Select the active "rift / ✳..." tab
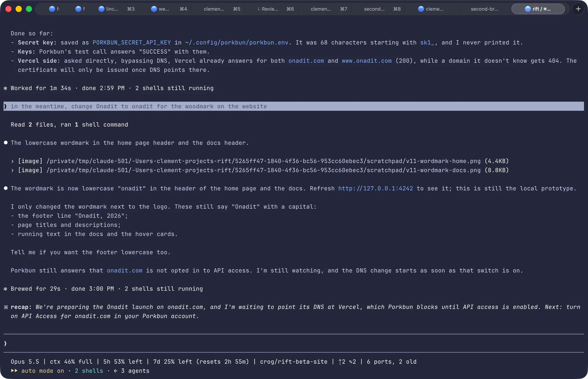The image size is (588, 379). pyautogui.click(x=538, y=9)
